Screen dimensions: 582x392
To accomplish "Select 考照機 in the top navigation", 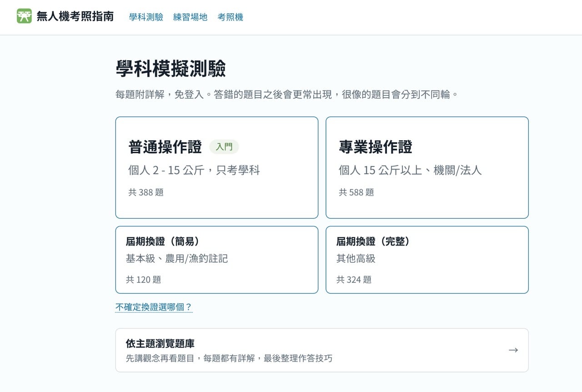I will pyautogui.click(x=230, y=17).
